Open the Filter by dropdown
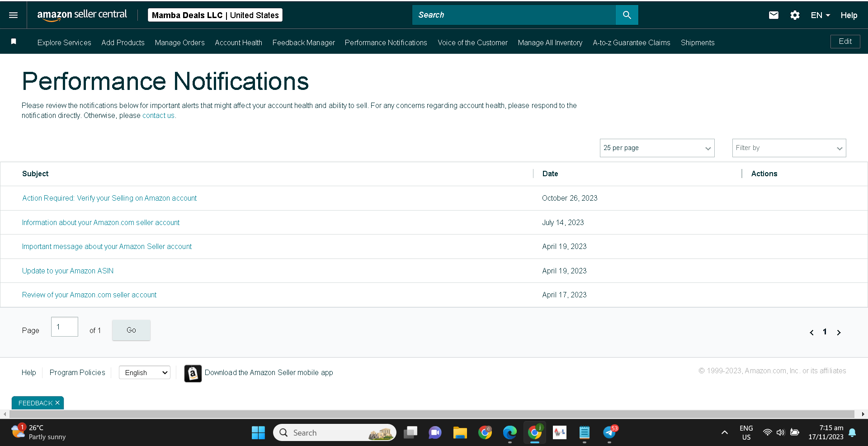The width and height of the screenshot is (868, 446). point(789,148)
